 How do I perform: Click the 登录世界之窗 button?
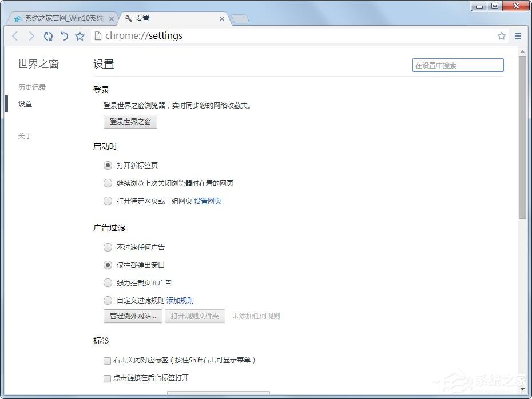130,121
